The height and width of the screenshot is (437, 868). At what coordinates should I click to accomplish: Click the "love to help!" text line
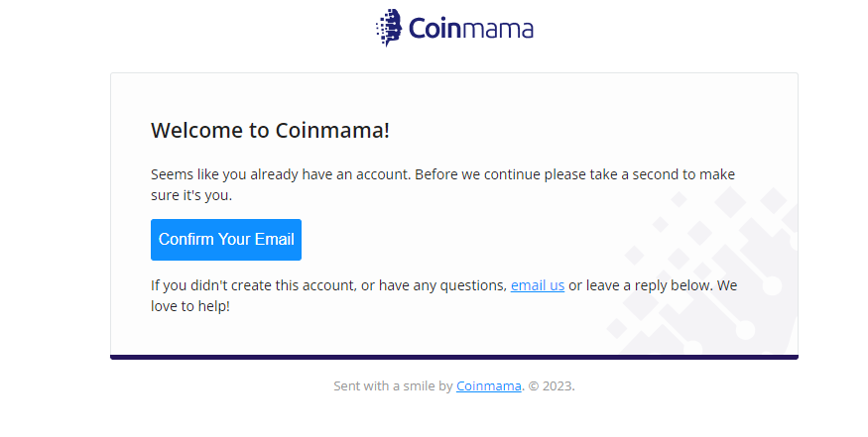[x=190, y=306]
